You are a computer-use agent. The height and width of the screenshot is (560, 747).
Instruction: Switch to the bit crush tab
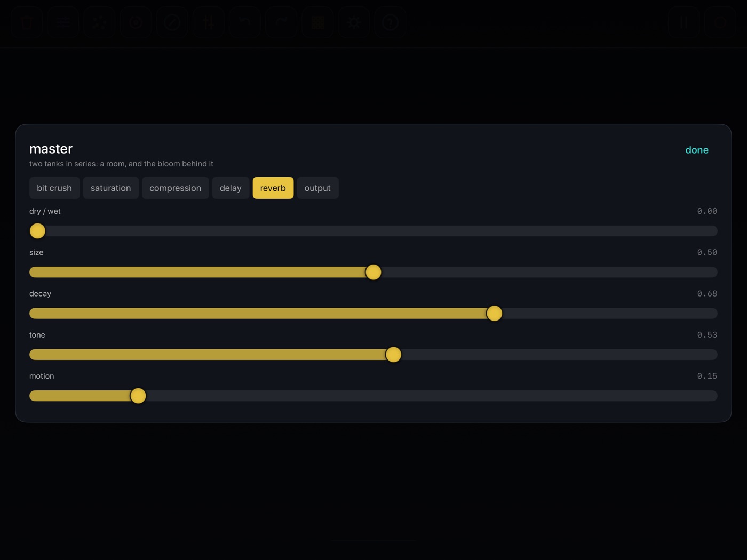54,188
